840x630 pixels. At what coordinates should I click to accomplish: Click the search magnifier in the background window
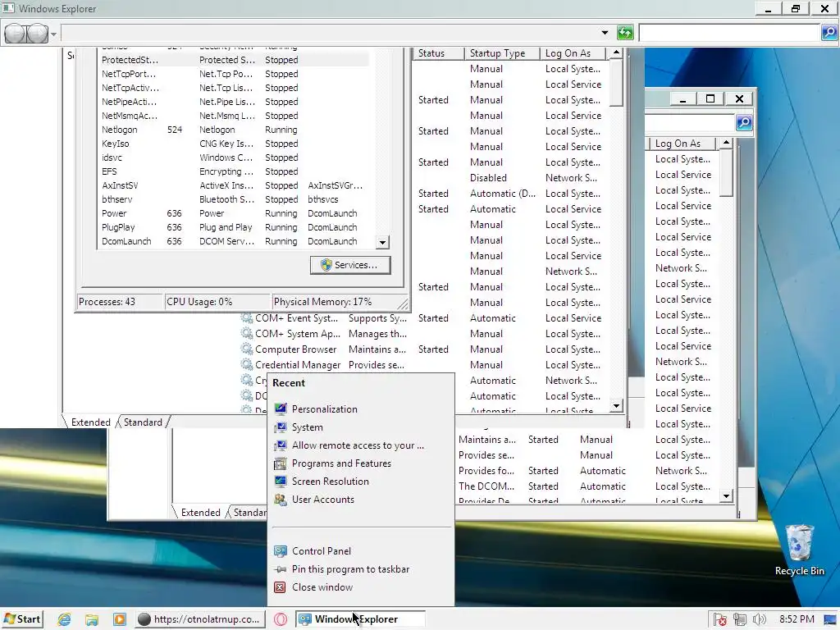(x=743, y=123)
